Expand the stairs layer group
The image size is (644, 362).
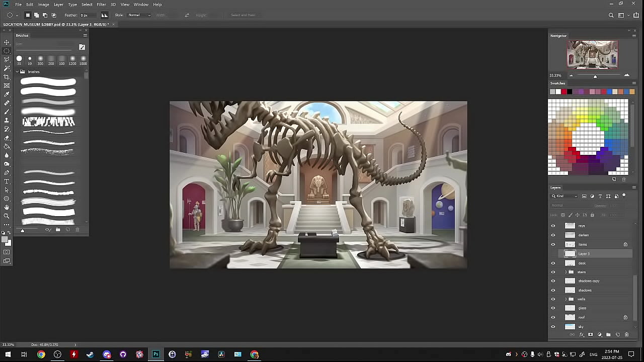coord(566,272)
